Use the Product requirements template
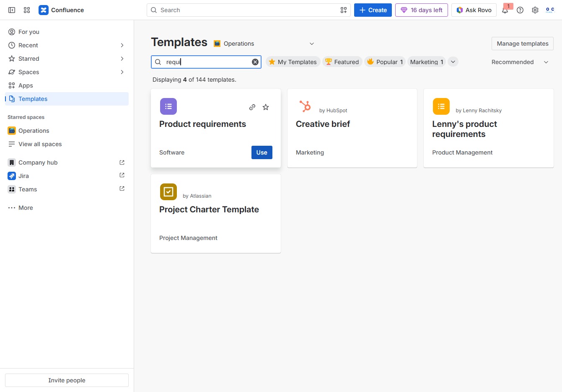Viewport: 562px width, 392px height. click(x=262, y=152)
